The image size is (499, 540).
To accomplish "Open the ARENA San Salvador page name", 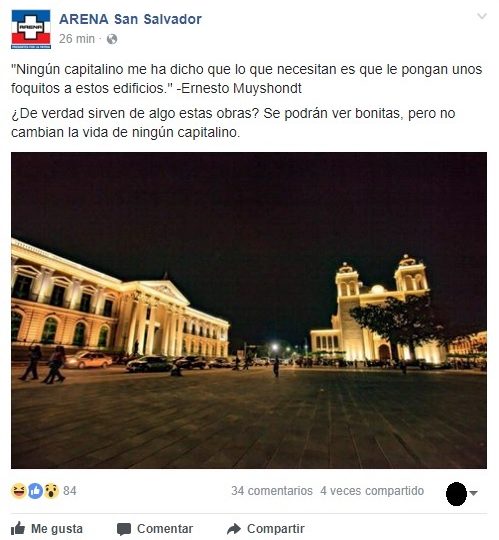I will pos(130,19).
